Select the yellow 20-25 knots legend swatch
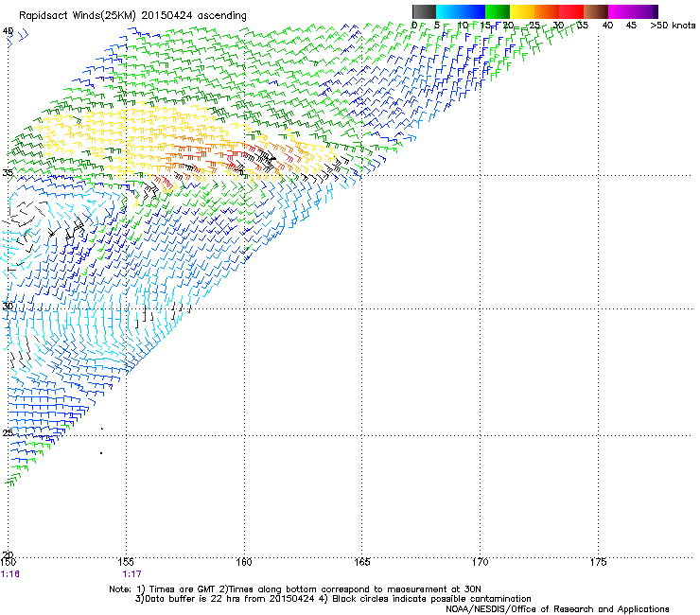Viewport: 700px width, 615px height. tap(522, 11)
